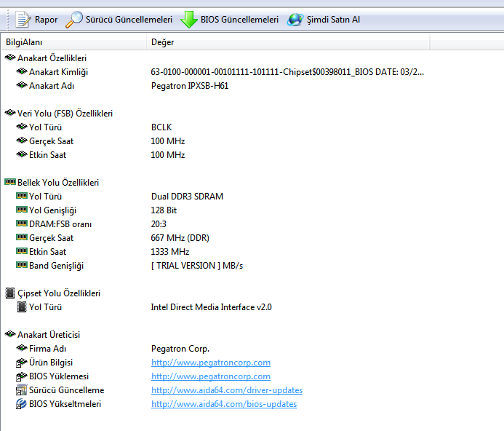Select the Anakart Üreticisi heading
504x431 pixels.
click(x=49, y=335)
